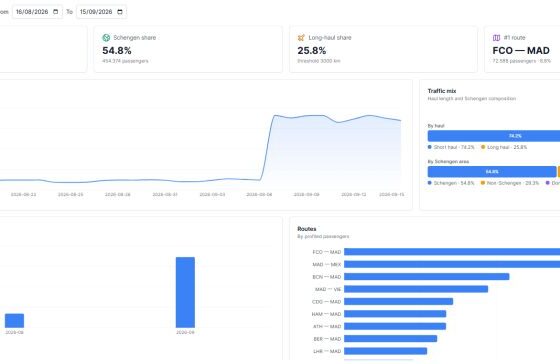Click the #1 route map icon

pyautogui.click(x=496, y=38)
